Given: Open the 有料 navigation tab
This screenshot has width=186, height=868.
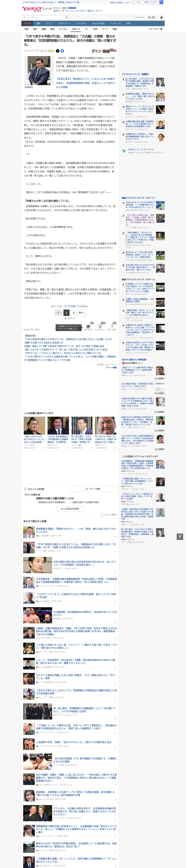Looking at the screenshot, I should point(128,24).
